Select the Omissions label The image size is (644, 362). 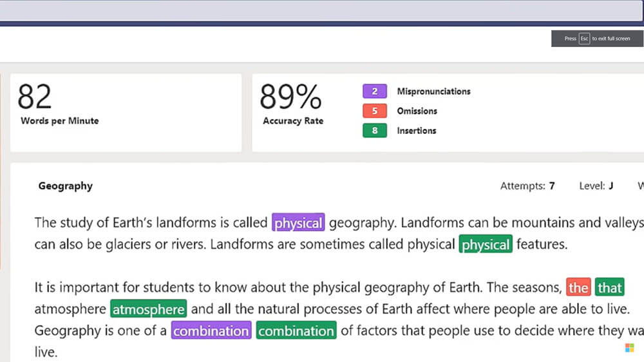pos(417,111)
